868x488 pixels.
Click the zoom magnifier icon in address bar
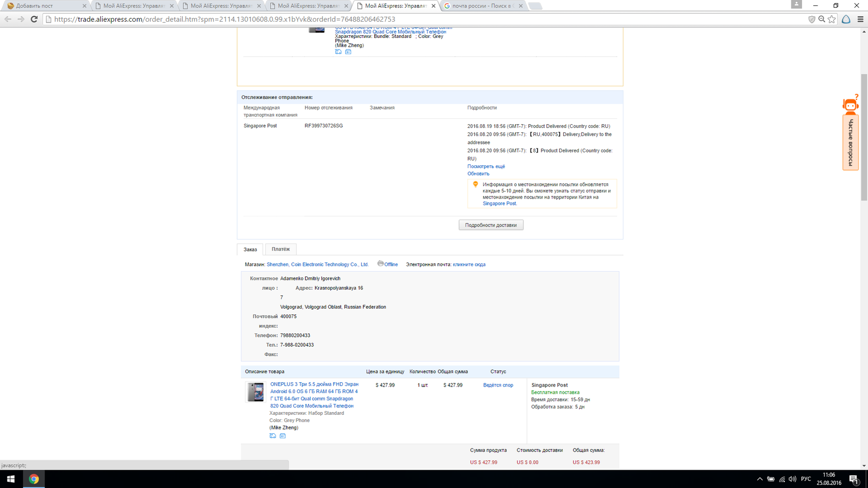click(x=822, y=19)
